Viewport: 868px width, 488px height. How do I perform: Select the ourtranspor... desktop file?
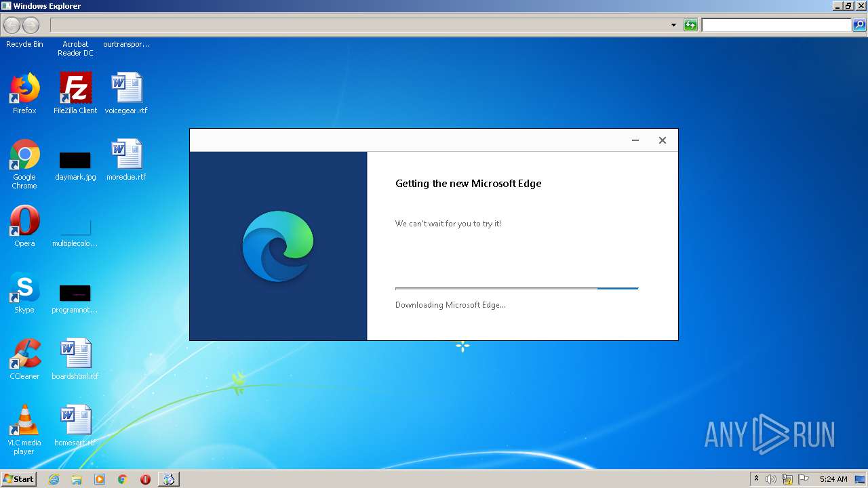pyautogui.click(x=126, y=44)
